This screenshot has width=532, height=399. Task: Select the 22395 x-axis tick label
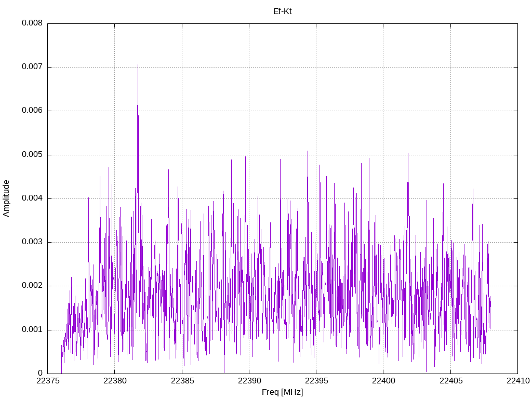click(316, 381)
